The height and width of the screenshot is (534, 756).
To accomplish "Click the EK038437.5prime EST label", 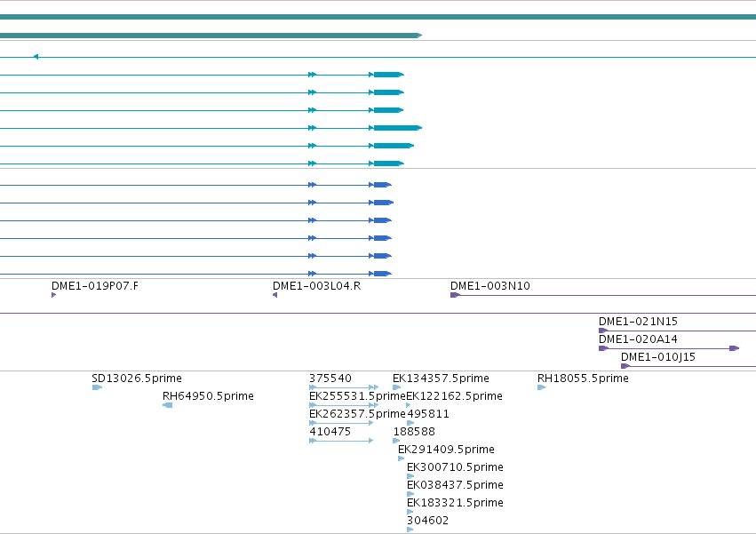I will tap(455, 485).
